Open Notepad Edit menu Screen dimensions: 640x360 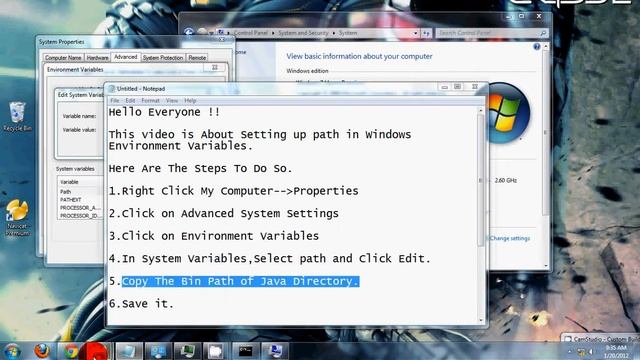click(x=130, y=100)
